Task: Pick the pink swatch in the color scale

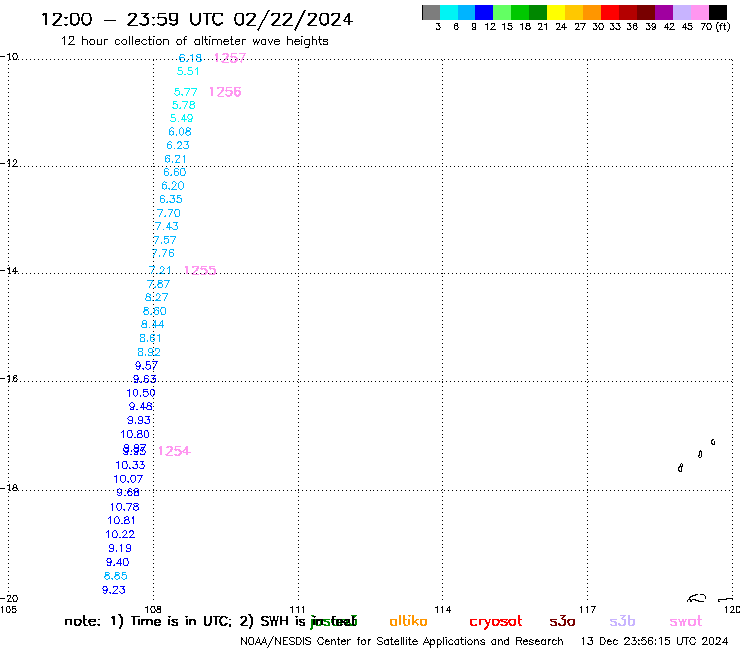Action: tap(700, 12)
